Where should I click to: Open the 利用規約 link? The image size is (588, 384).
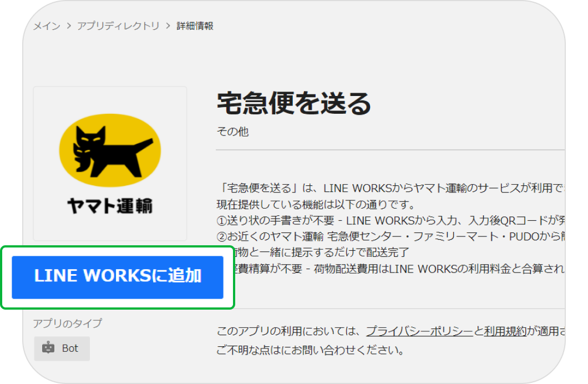(504, 332)
